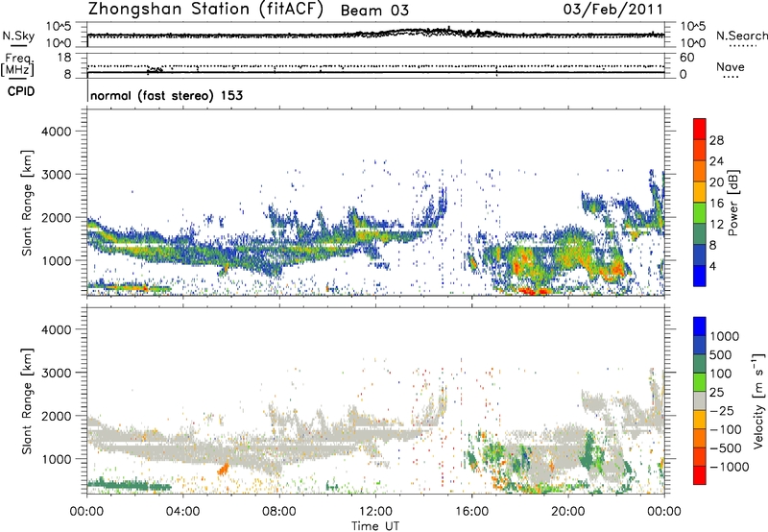
Task: Click the left '10^5' noise axis tick
Action: click(59, 26)
